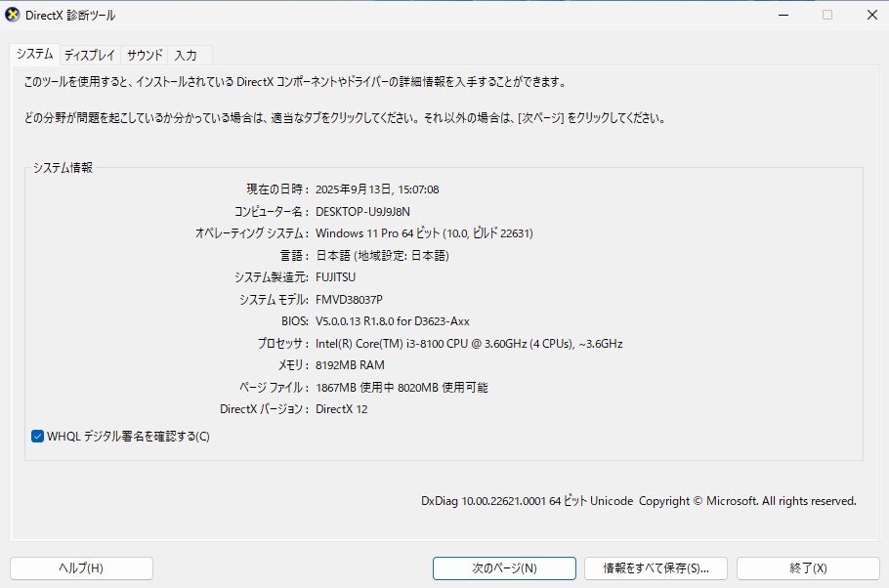
Task: Click the システム製造元 label
Action: point(272,277)
